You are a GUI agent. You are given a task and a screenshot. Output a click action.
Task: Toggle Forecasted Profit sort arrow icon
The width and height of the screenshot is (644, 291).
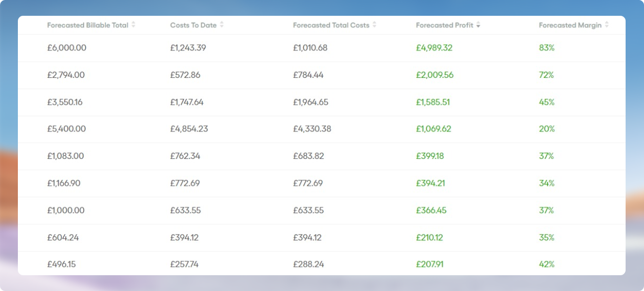click(478, 25)
